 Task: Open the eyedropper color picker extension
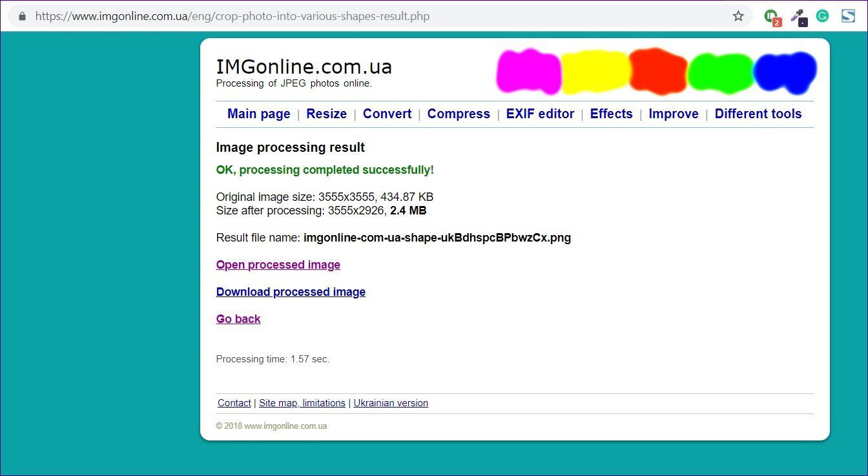coord(800,17)
